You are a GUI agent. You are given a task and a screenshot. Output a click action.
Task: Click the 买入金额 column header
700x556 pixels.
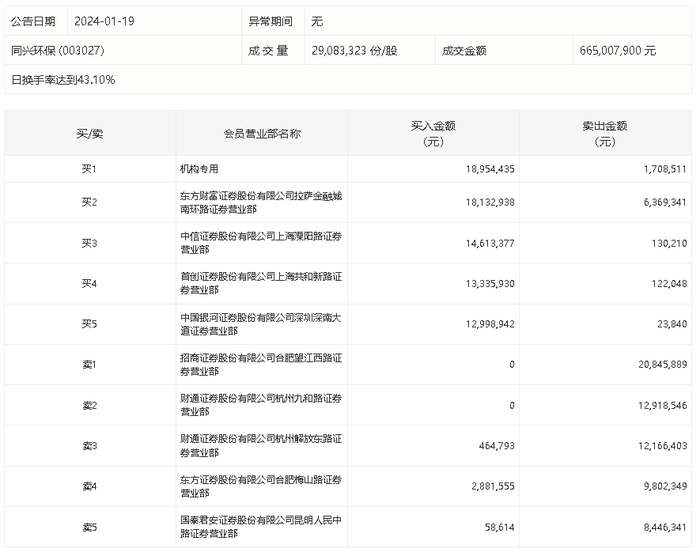[x=433, y=134]
